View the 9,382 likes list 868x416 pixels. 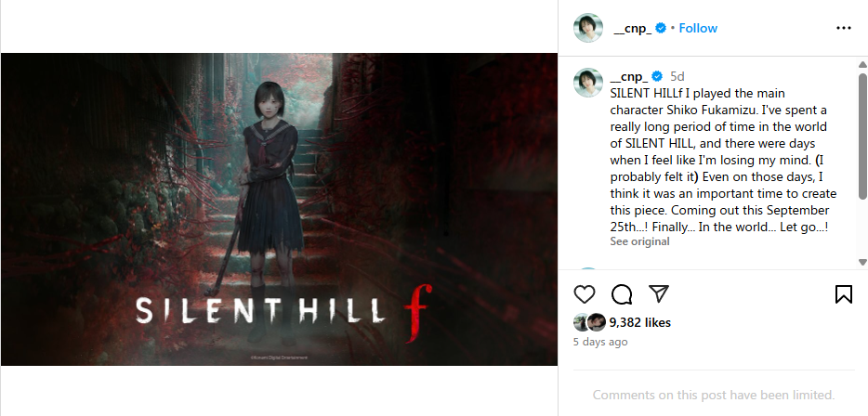(640, 322)
